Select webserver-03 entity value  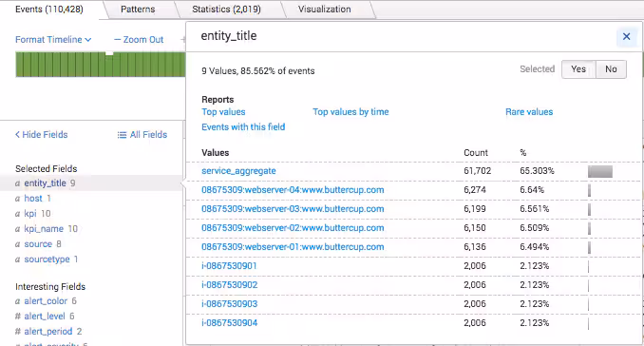(293, 209)
